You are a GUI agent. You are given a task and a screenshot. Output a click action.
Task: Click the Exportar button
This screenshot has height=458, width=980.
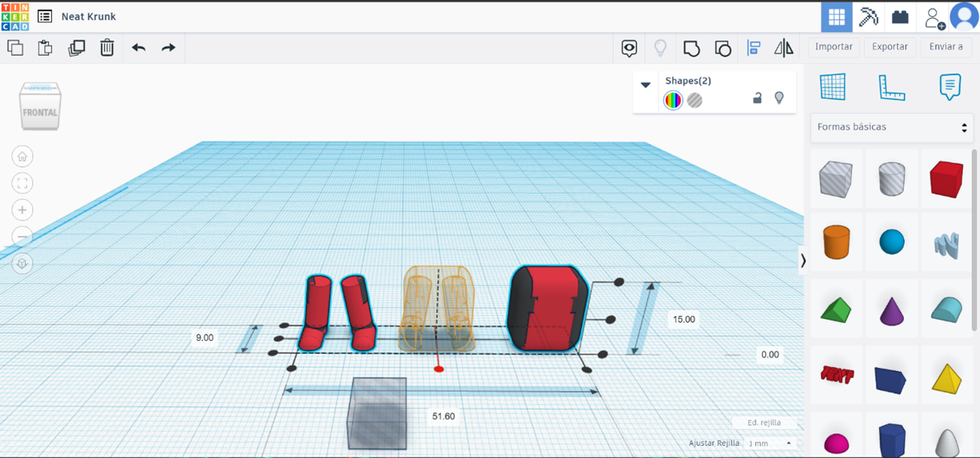coord(889,47)
